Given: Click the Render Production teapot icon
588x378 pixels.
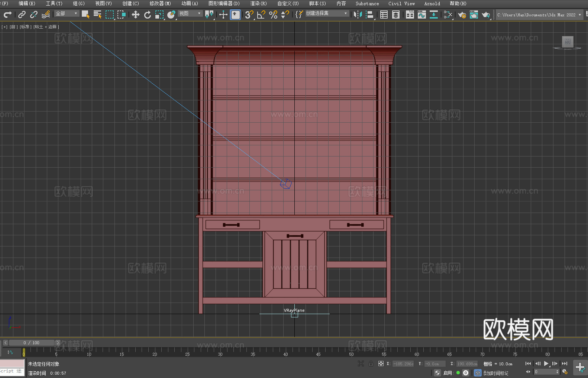Looking at the screenshot, I should pos(486,14).
